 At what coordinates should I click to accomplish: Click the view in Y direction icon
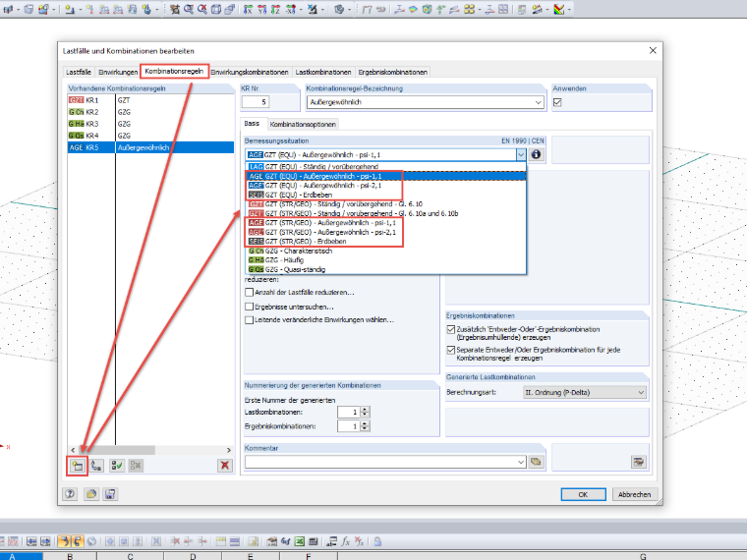pyautogui.click(x=261, y=9)
